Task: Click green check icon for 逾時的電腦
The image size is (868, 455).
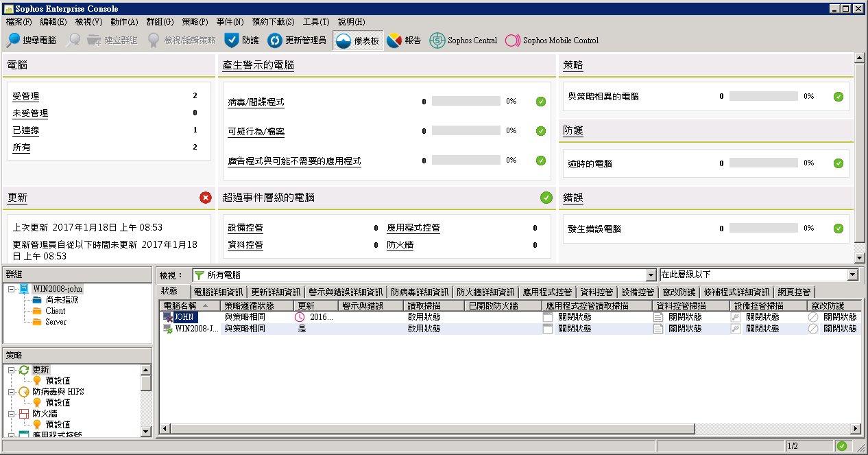Action: tap(839, 163)
